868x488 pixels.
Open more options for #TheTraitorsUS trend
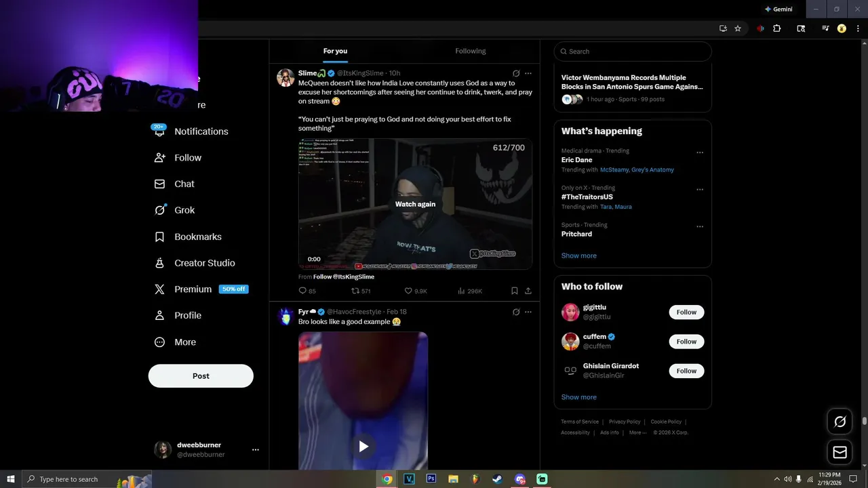[700, 190]
